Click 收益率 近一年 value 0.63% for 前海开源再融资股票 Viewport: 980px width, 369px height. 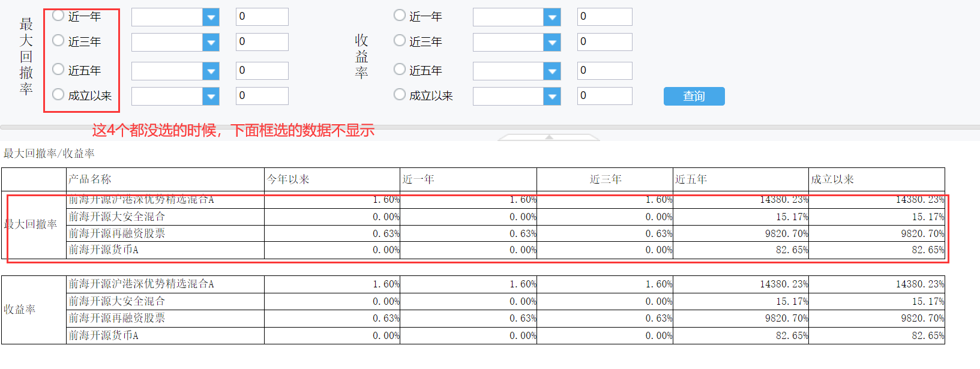click(x=523, y=318)
